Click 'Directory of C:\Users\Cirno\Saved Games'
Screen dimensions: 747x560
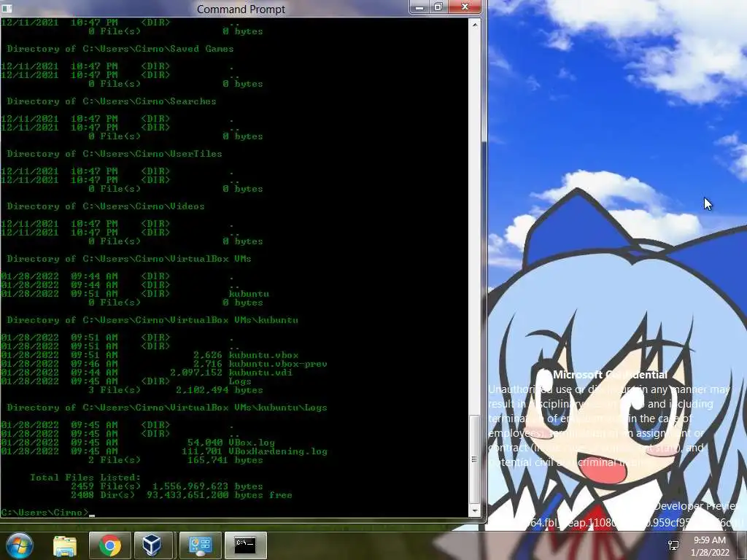[120, 49]
